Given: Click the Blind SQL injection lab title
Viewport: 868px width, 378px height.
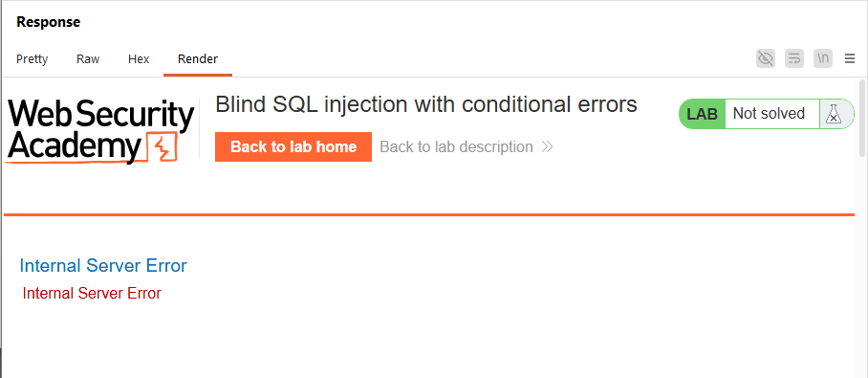Looking at the screenshot, I should click(426, 104).
